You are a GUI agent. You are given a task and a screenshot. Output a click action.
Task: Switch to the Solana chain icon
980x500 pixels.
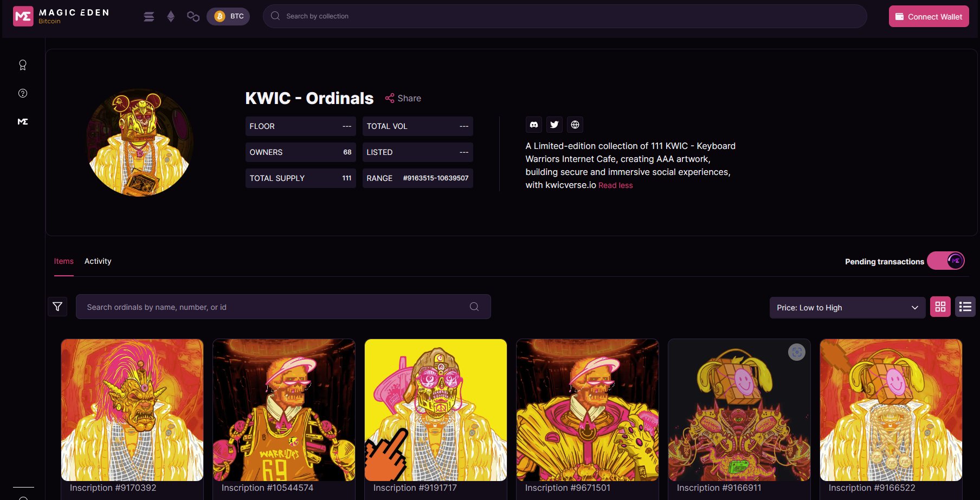149,17
